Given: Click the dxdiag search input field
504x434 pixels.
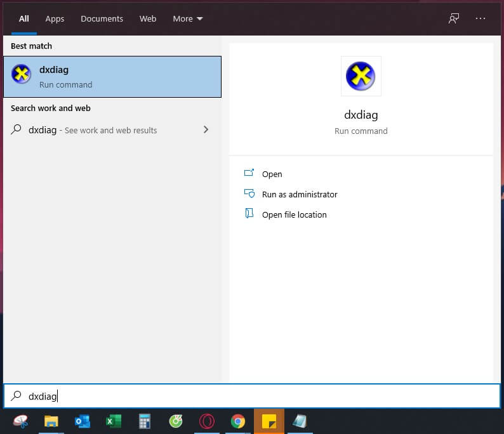Looking at the screenshot, I should coord(254,396).
